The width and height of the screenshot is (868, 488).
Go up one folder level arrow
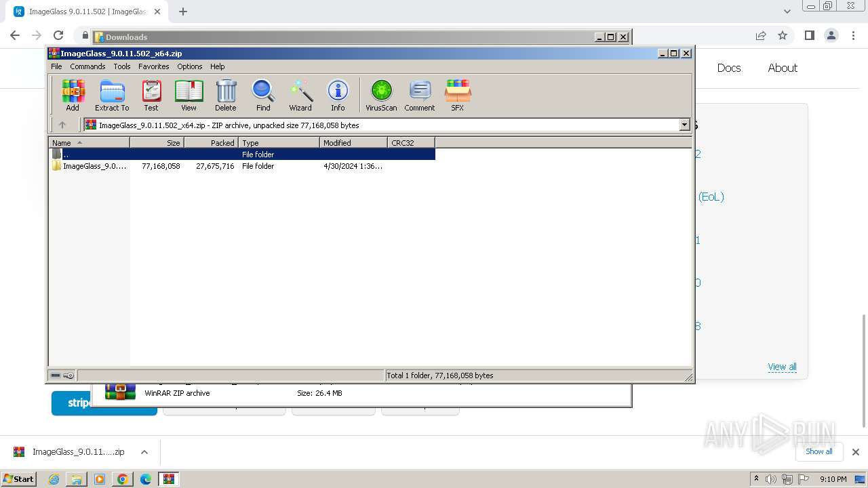tap(62, 125)
